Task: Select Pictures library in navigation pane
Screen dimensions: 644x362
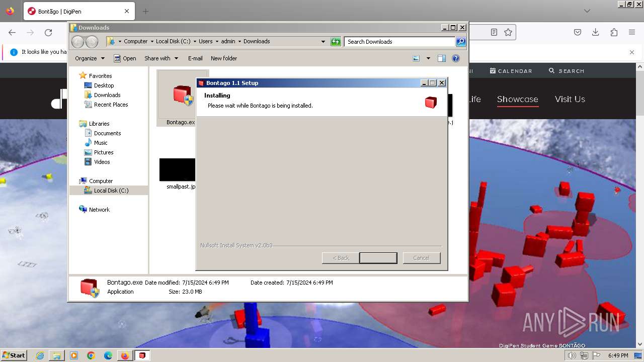Action: tap(103, 152)
